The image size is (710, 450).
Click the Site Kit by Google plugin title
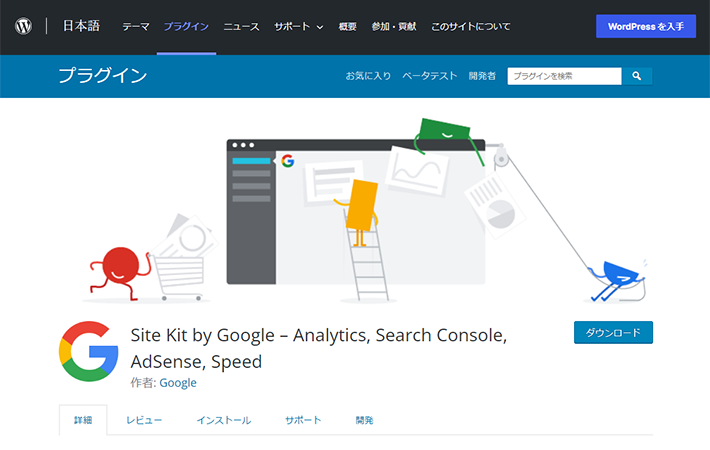[319, 348]
